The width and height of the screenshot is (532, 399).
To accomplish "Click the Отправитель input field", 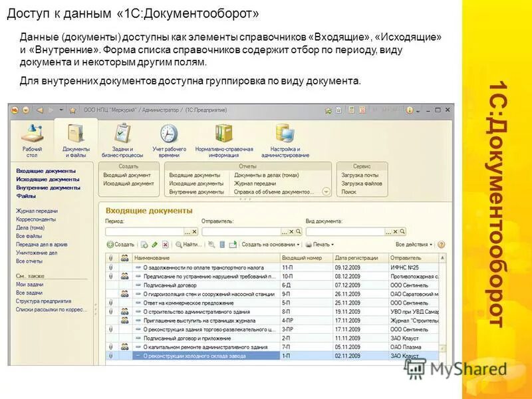I will pyautogui.click(x=241, y=231).
